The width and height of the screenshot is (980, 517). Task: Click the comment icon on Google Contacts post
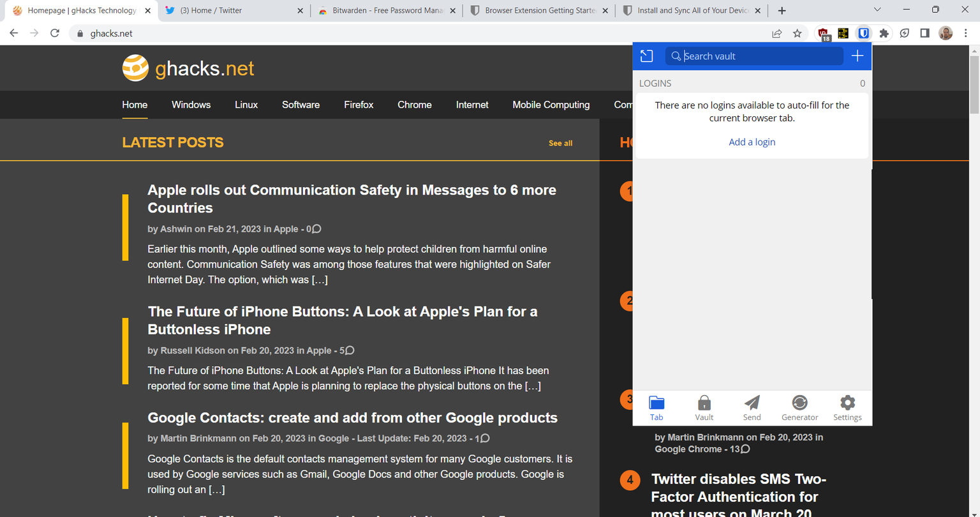tap(485, 438)
